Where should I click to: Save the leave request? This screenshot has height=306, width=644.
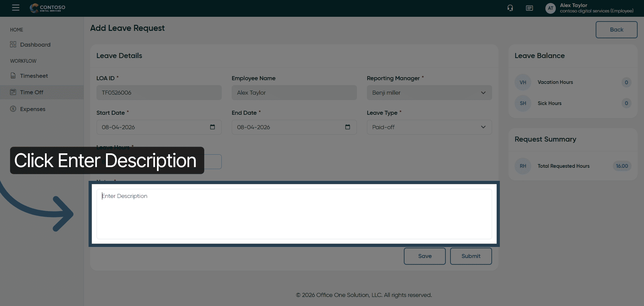pos(425,256)
